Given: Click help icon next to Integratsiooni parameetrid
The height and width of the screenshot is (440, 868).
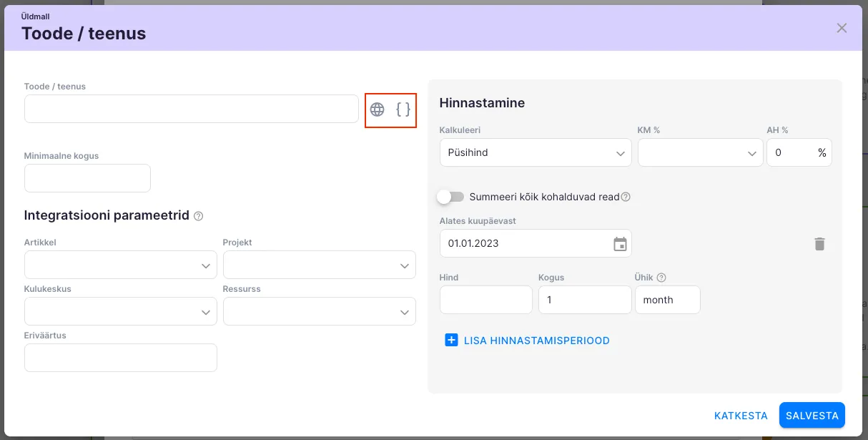Looking at the screenshot, I should pos(199,216).
